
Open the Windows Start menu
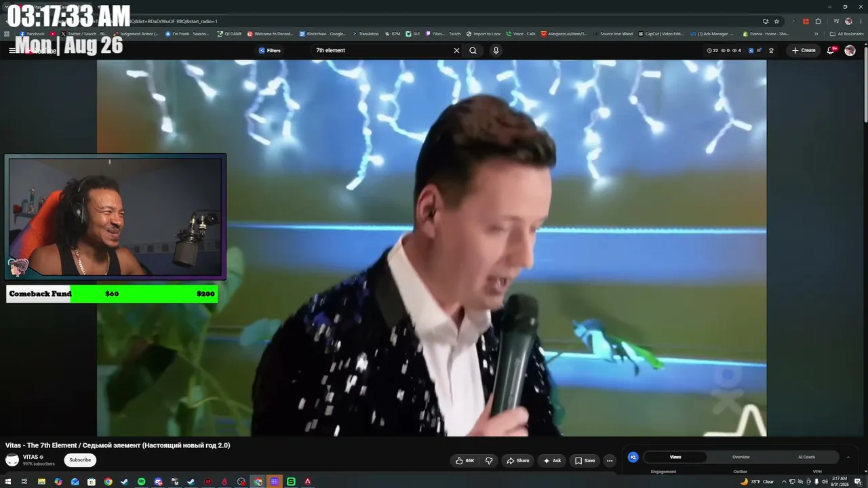7,482
